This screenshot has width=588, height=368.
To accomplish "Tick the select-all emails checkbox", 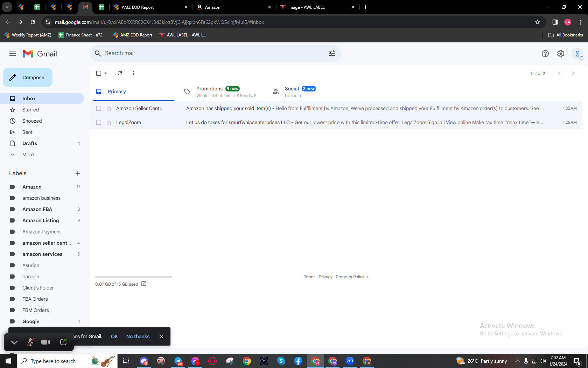I will click(x=99, y=73).
